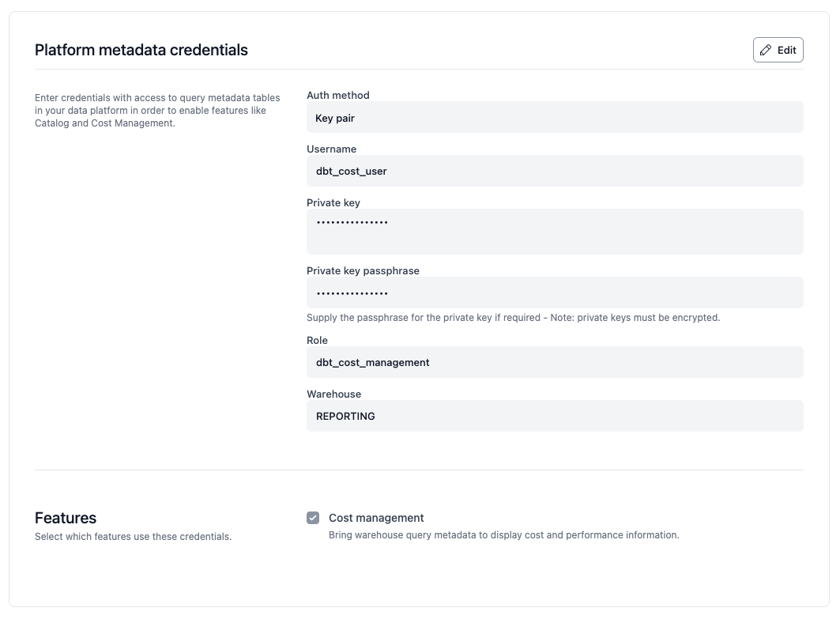Click the credentials description text on the left
This screenshot has width=840, height=619.
[156, 108]
